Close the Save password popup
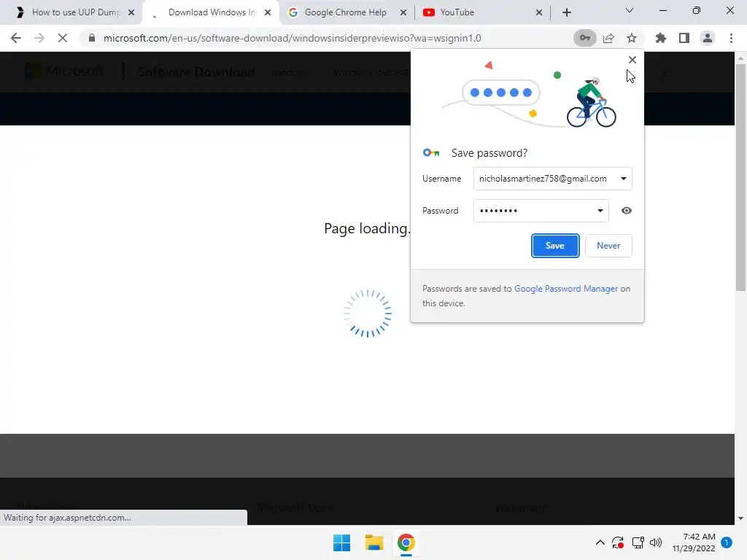747x560 pixels. click(632, 60)
